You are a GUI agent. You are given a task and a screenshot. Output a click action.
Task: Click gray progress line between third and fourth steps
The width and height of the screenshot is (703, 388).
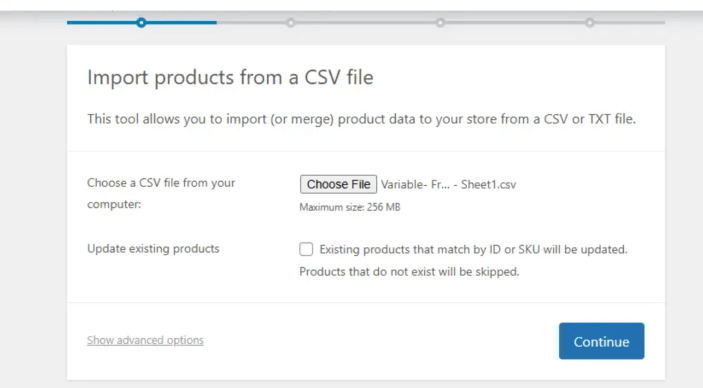tap(515, 22)
